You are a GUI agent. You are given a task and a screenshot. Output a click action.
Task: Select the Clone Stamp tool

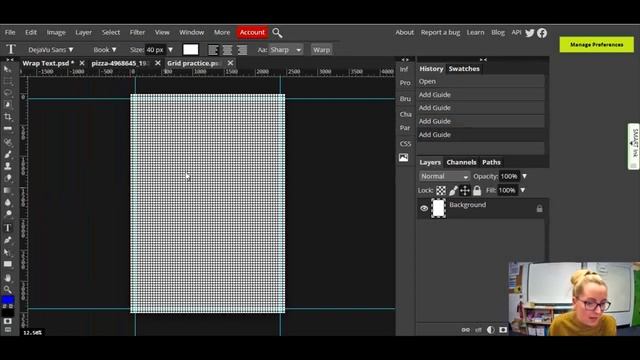tap(7, 166)
